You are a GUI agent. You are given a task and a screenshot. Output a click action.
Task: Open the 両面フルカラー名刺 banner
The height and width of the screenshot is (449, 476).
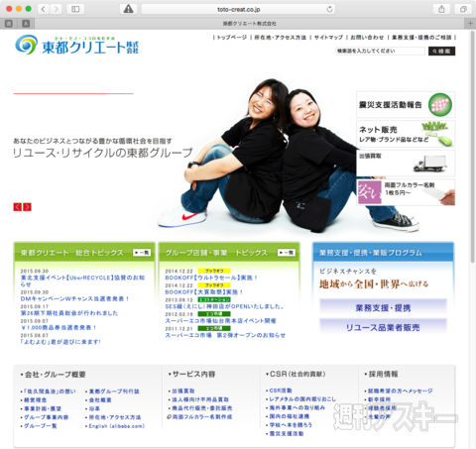pos(406,192)
